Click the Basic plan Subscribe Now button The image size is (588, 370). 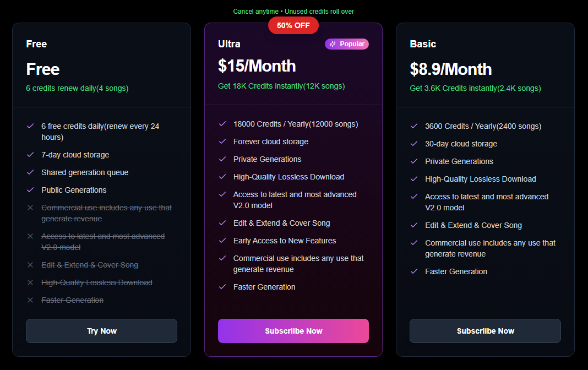[485, 331]
